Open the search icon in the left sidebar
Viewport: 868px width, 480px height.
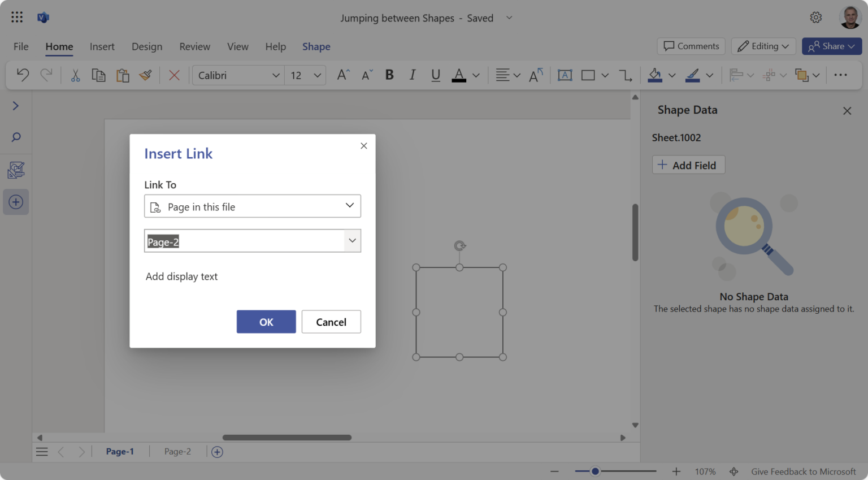point(16,137)
